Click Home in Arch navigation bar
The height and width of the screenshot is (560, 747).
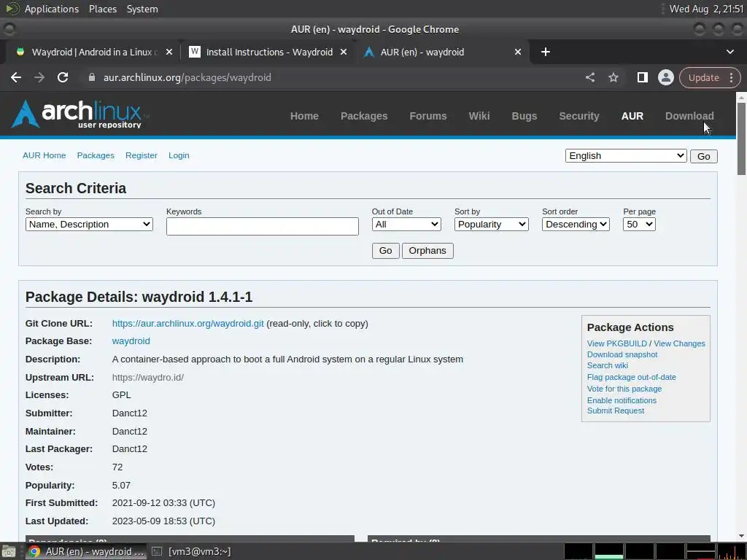(x=304, y=116)
